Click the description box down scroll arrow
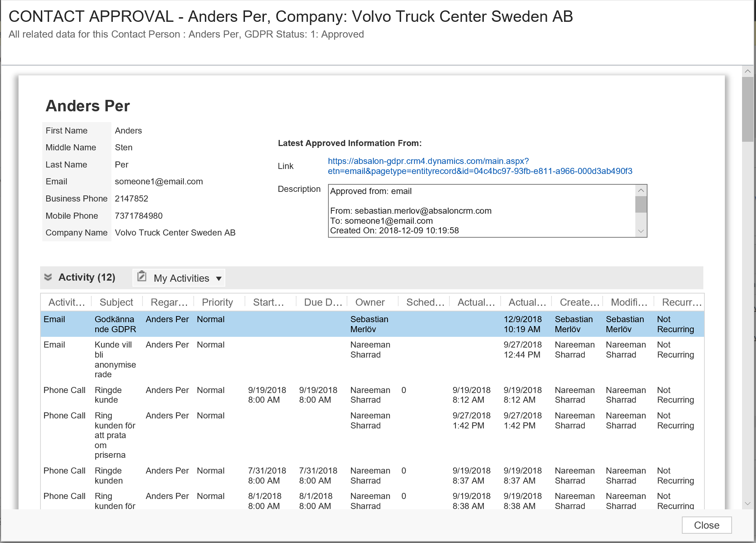Image resolution: width=756 pixels, height=543 pixels. coord(641,231)
